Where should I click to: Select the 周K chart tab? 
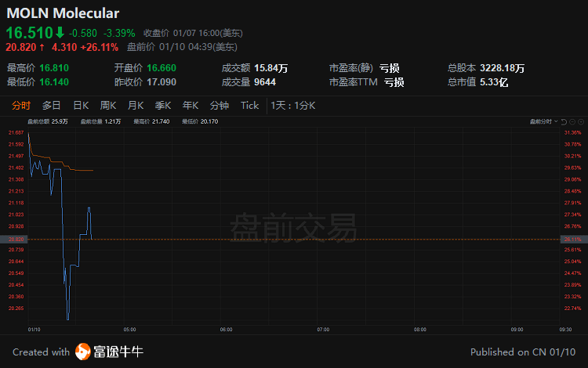108,106
